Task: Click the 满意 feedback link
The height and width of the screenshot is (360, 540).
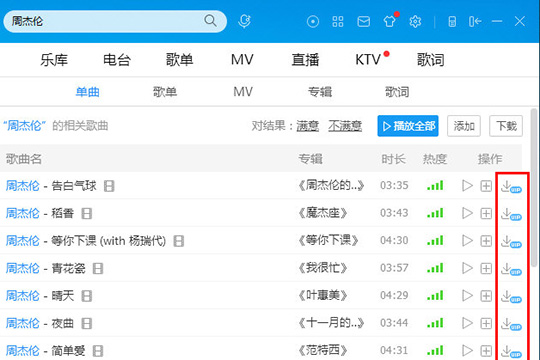Action: pyautogui.click(x=308, y=126)
